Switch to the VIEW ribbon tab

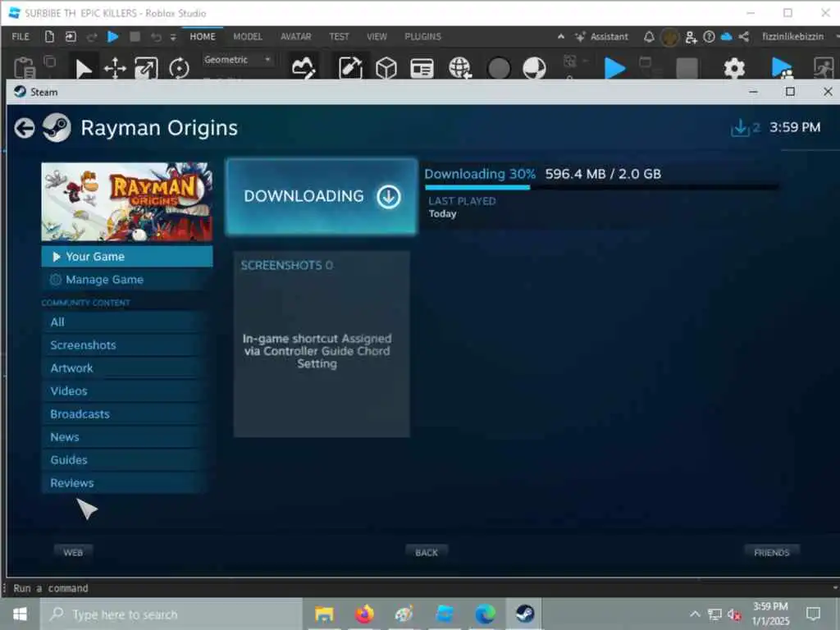pyautogui.click(x=377, y=36)
